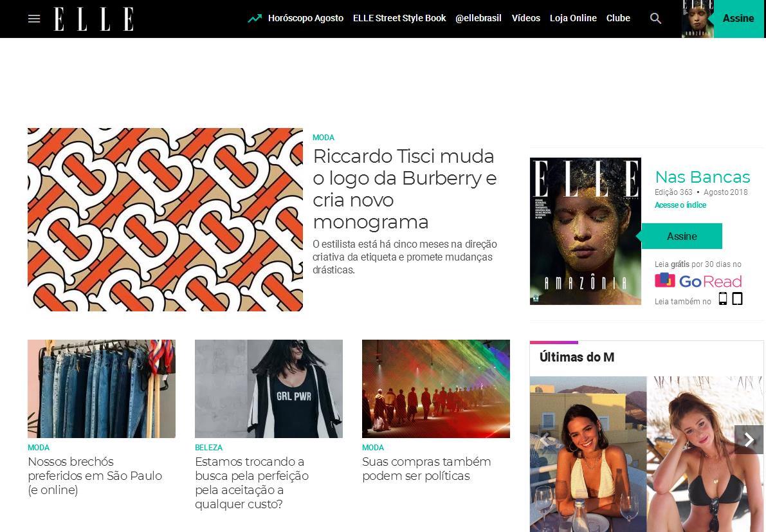Click the smartphone device icon
Screen dimensions: 766x532
click(x=722, y=298)
